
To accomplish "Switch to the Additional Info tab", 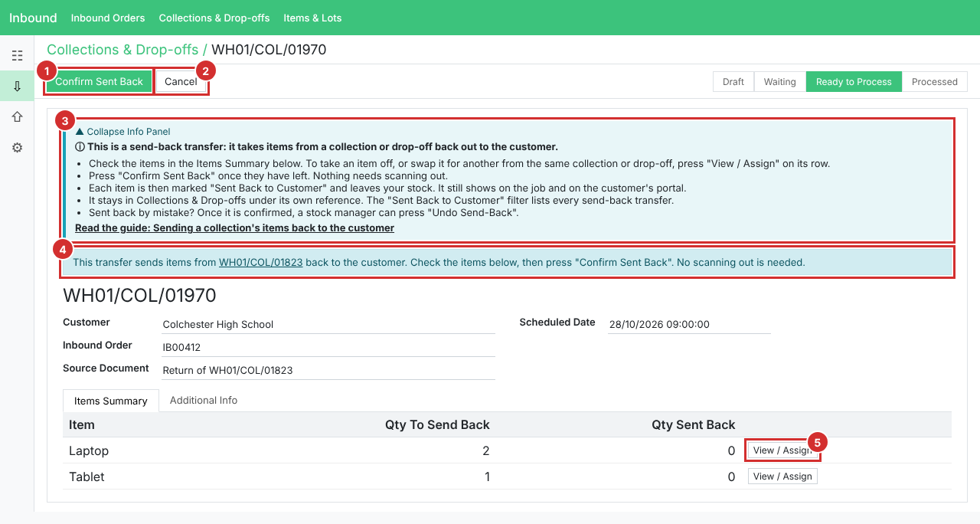I will pyautogui.click(x=204, y=400).
